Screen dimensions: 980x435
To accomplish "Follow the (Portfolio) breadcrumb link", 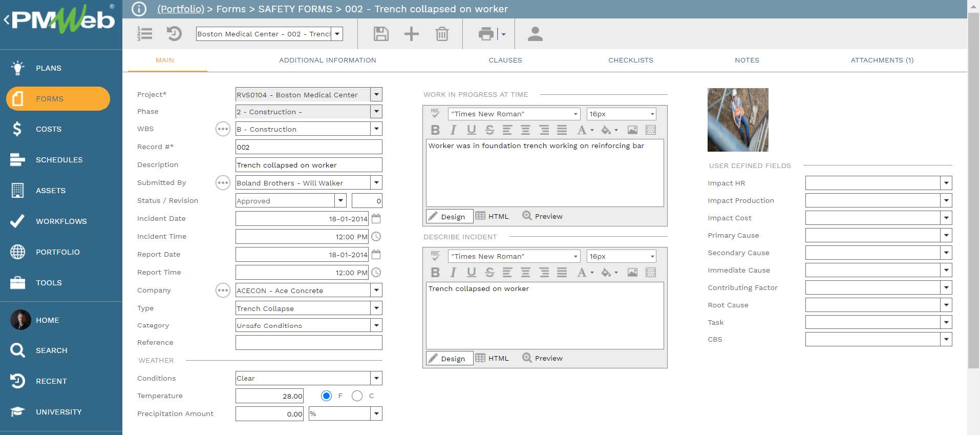I will point(180,9).
